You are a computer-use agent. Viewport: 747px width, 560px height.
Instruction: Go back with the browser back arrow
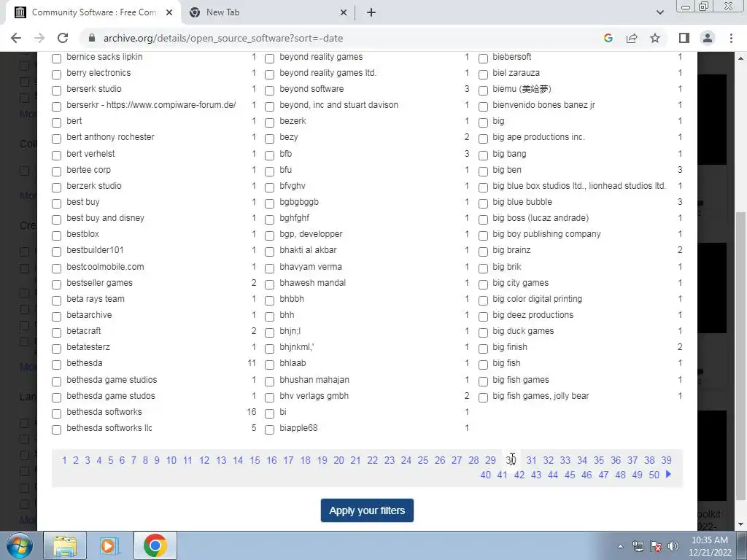16,38
